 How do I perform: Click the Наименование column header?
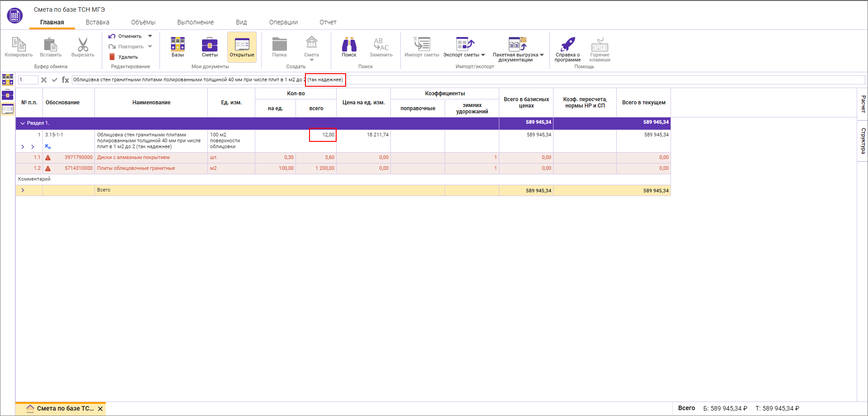point(151,103)
